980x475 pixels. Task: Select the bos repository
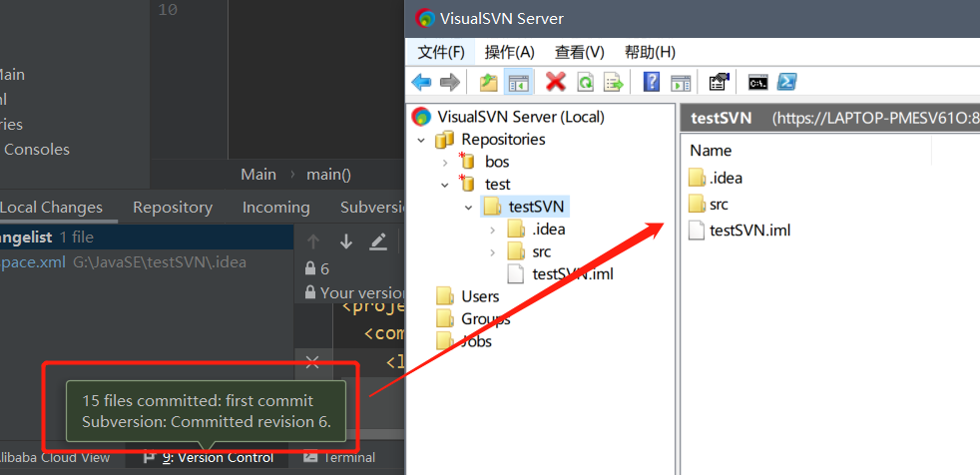tap(497, 162)
